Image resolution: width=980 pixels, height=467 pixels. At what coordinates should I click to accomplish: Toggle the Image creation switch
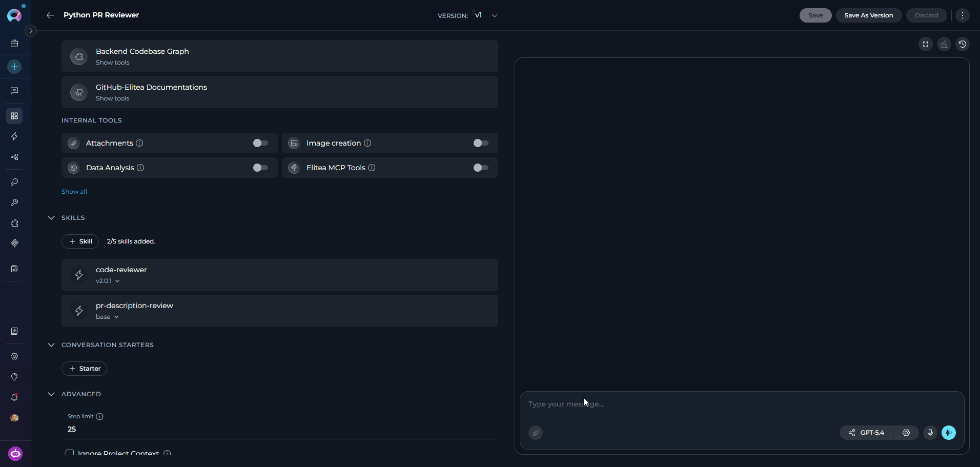coord(481,143)
